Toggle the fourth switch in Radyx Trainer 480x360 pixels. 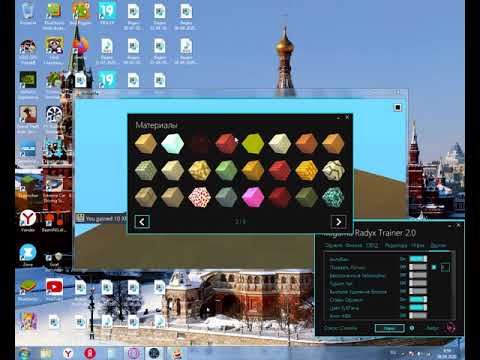pyautogui.click(x=418, y=283)
